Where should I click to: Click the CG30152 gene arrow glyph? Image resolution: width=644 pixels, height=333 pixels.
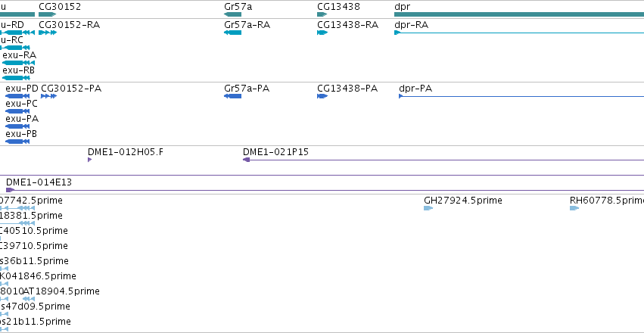(x=47, y=14)
